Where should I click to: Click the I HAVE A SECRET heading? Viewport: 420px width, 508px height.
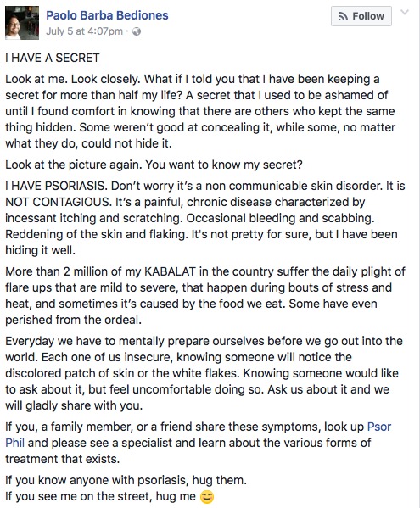click(52, 58)
